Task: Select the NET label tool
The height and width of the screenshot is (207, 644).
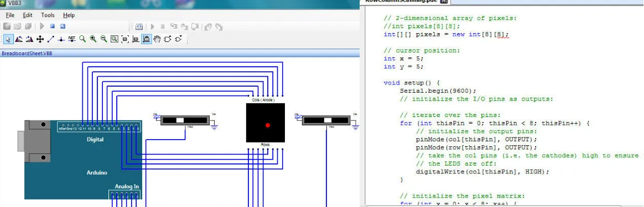Action: (72, 39)
